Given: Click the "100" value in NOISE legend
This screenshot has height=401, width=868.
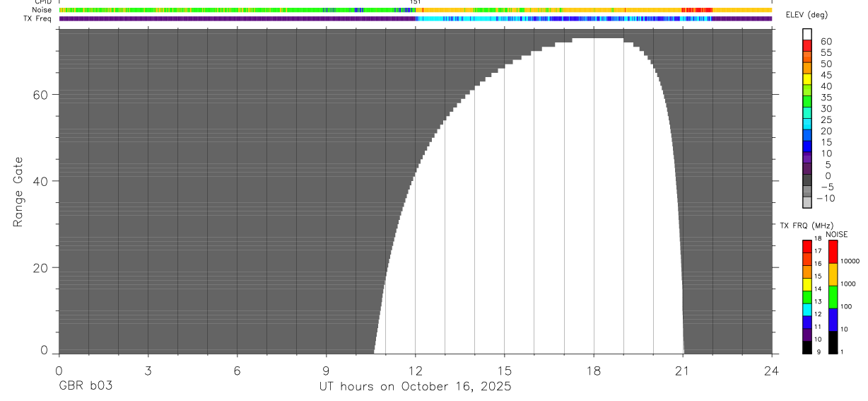Looking at the screenshot, I should [848, 307].
